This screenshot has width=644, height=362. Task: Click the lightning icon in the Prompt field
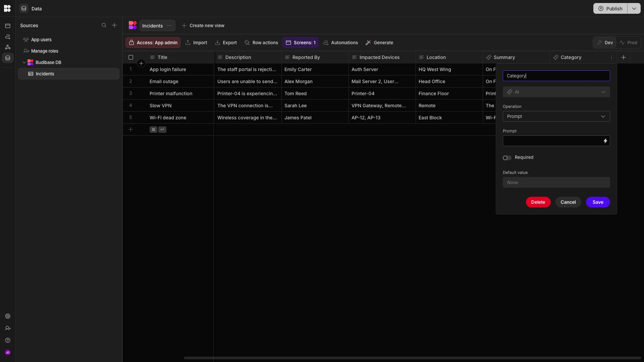pyautogui.click(x=605, y=141)
